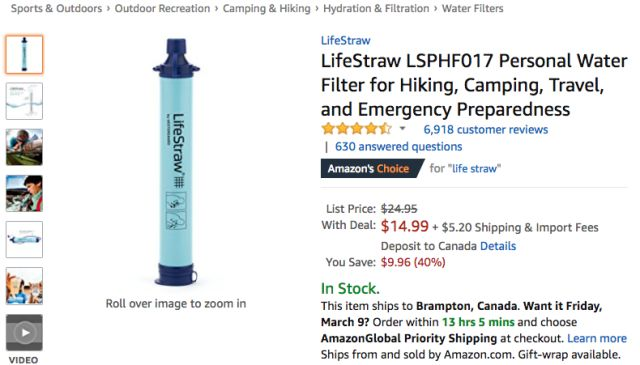Select the thumbnail of boy drinking water

click(x=24, y=193)
